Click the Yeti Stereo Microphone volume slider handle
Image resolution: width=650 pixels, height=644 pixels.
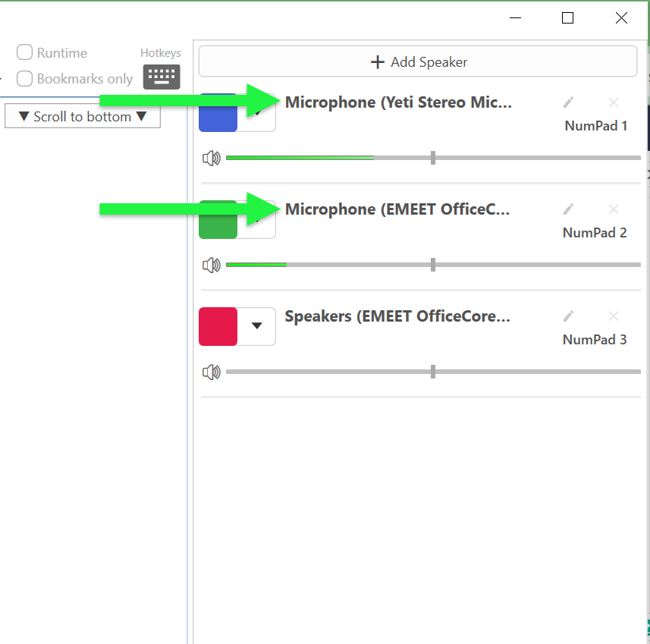[433, 158]
